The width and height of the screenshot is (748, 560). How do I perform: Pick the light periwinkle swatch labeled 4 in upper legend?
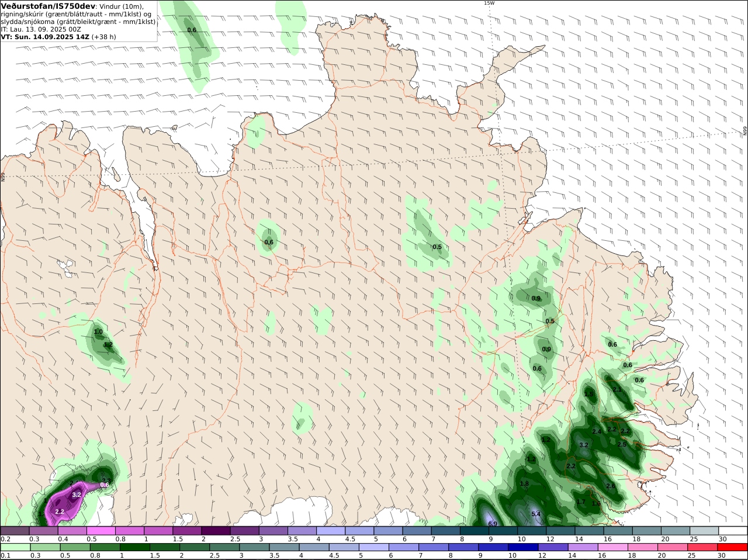point(331,531)
